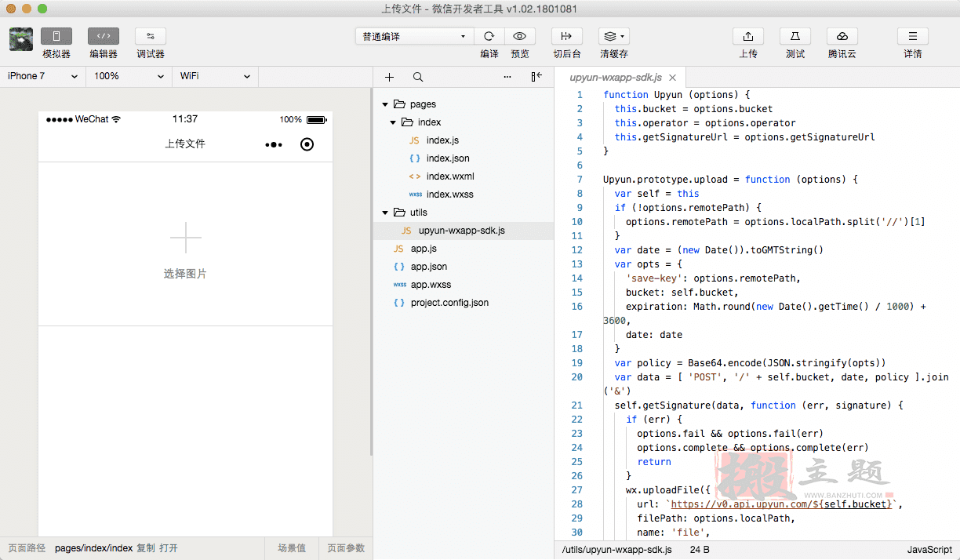The image size is (960, 560).
Task: Collapse the utils folder
Action: point(385,213)
